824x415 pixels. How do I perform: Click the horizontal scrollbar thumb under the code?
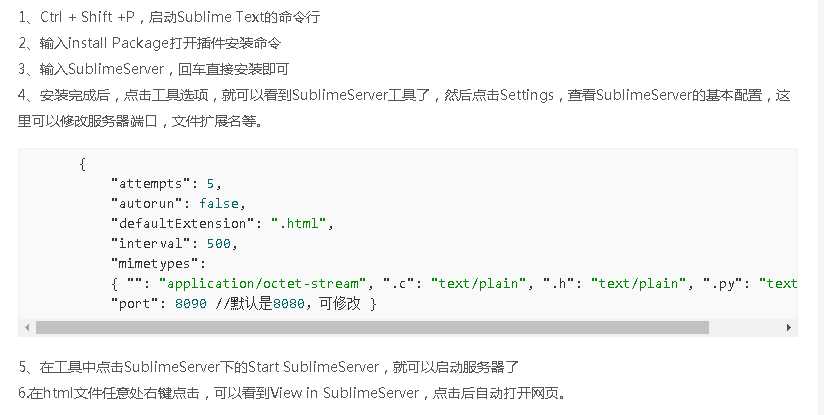coord(372,328)
